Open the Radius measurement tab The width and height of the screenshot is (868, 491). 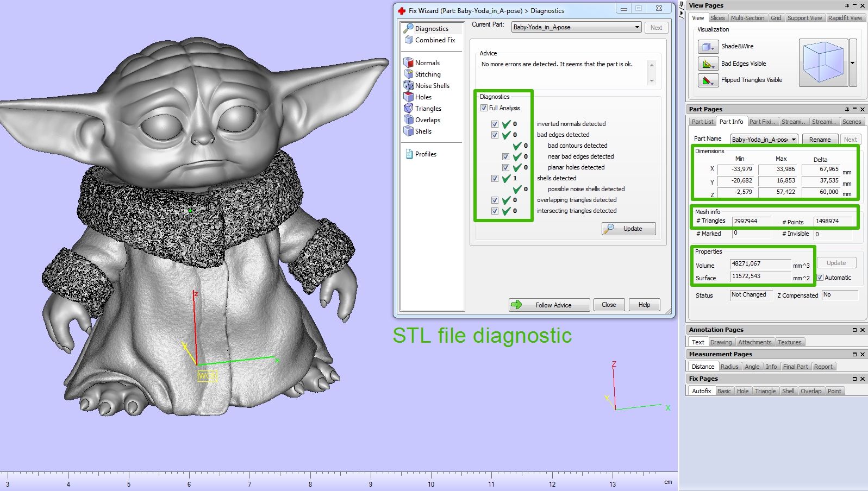(729, 367)
